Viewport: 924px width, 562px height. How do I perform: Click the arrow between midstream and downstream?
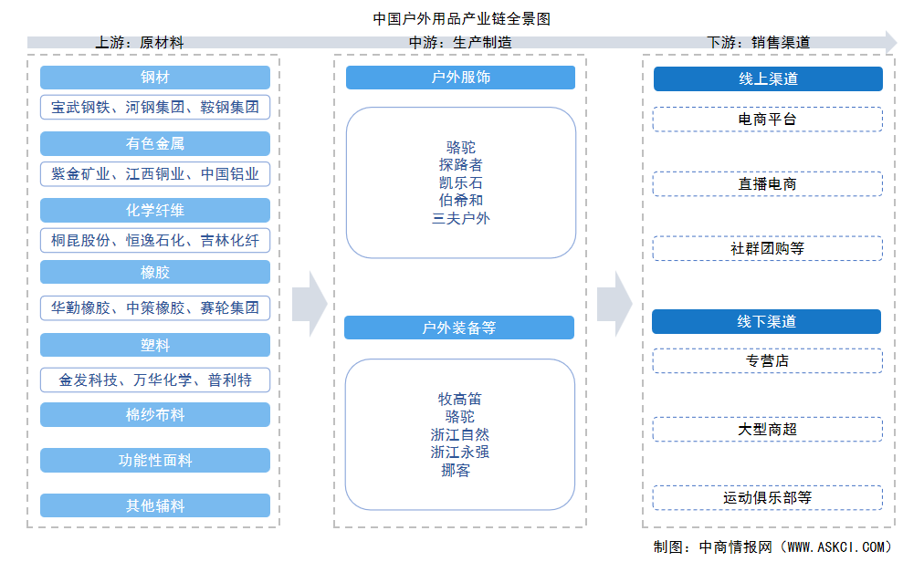coord(614,303)
